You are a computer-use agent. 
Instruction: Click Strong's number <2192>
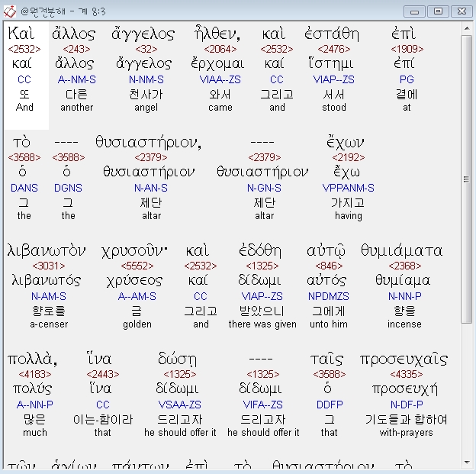(349, 157)
